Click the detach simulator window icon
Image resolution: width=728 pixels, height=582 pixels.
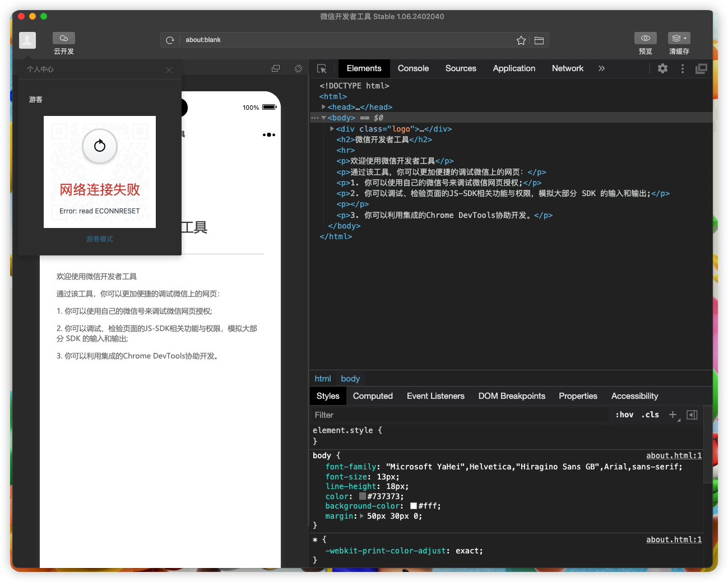pyautogui.click(x=276, y=68)
